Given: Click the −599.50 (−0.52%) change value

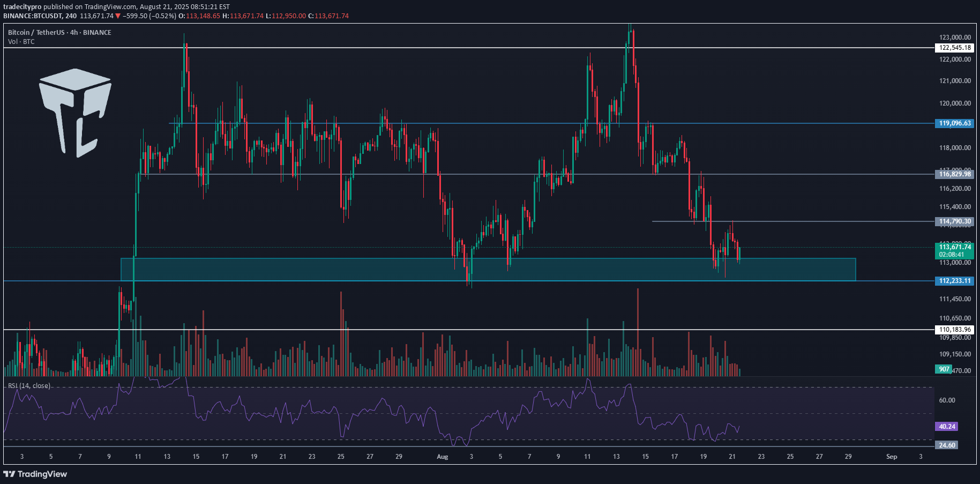Looking at the screenshot, I should tap(149, 16).
